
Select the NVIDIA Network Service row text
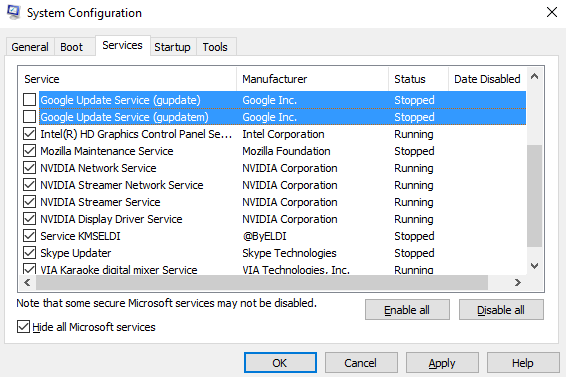(98, 168)
